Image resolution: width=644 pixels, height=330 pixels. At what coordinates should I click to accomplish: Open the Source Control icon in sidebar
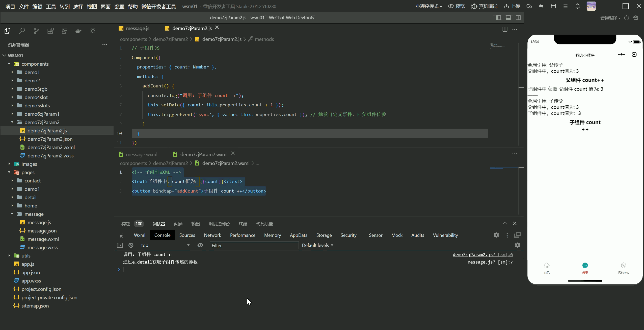pos(36,31)
